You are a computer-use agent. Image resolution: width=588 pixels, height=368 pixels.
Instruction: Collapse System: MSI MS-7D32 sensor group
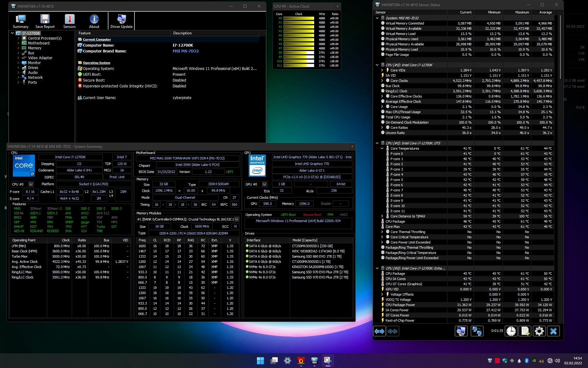(x=377, y=18)
